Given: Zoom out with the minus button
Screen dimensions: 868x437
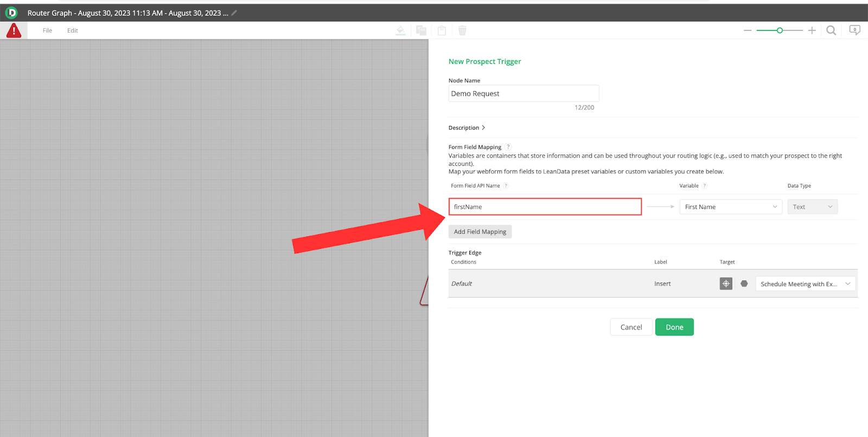Looking at the screenshot, I should coord(748,30).
